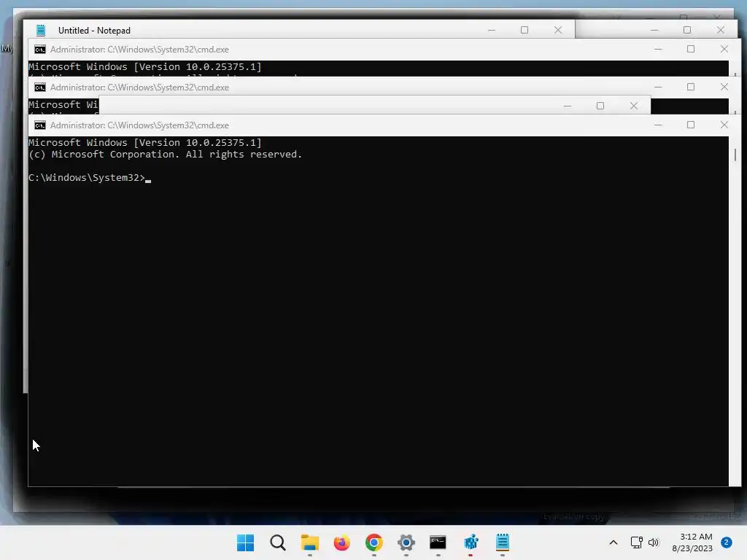Show hidden system tray icons
The height and width of the screenshot is (560, 747).
(614, 542)
